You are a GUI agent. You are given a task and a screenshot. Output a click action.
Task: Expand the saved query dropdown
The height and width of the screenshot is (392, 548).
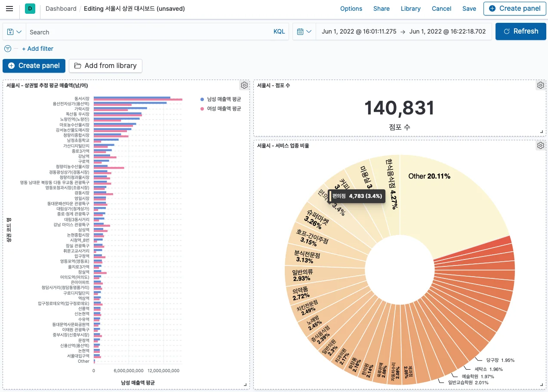point(15,32)
